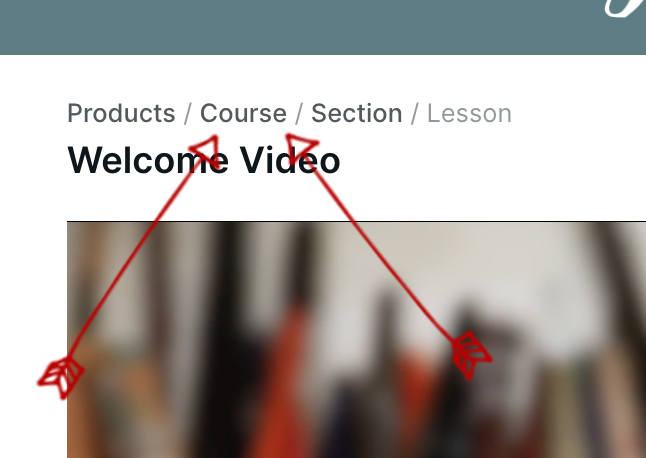The image size is (646, 458).
Task: Click the black top border of the video
Action: coord(356,222)
